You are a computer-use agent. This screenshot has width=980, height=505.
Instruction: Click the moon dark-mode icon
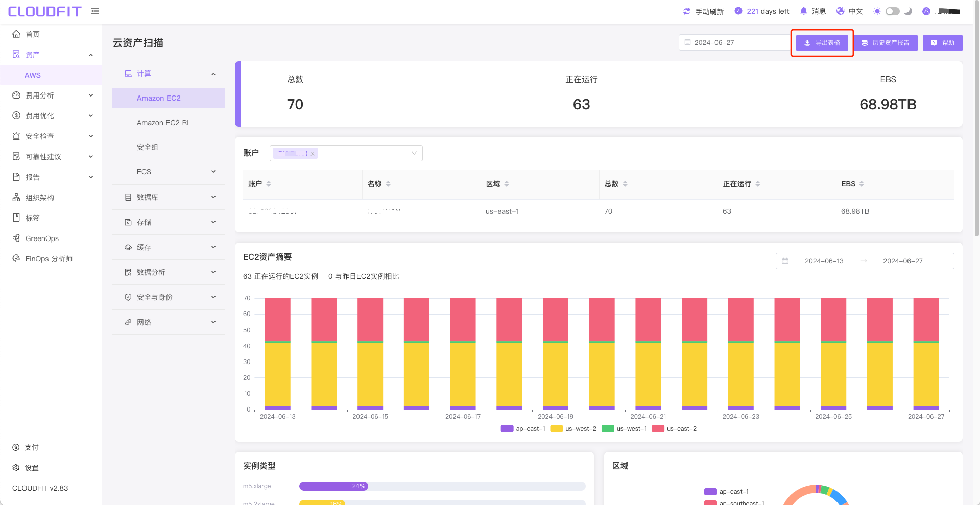pyautogui.click(x=908, y=11)
